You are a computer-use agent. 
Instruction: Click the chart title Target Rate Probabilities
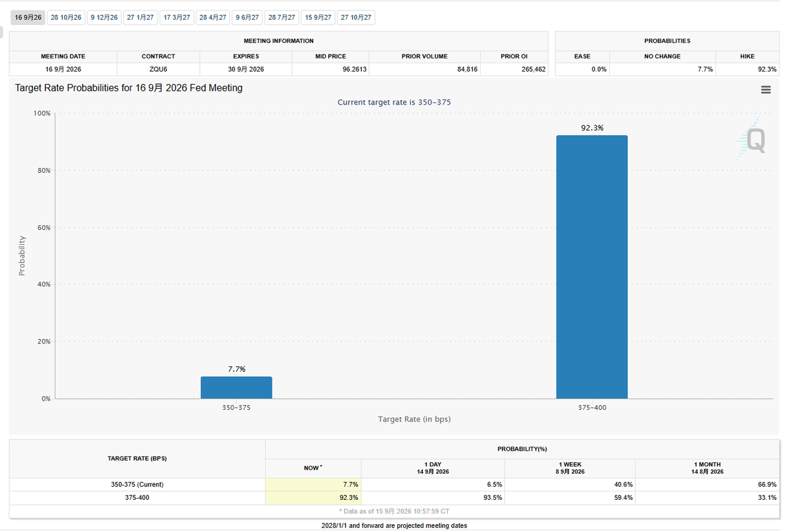point(129,88)
